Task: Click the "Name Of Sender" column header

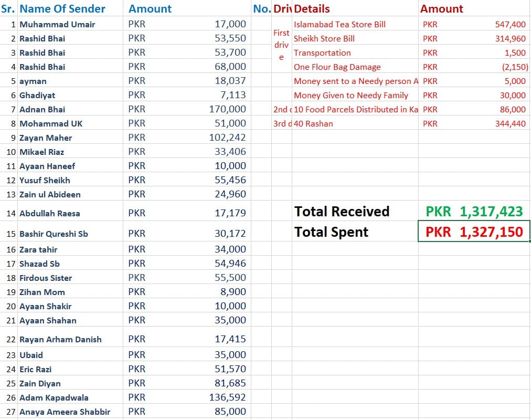Action: (62, 9)
